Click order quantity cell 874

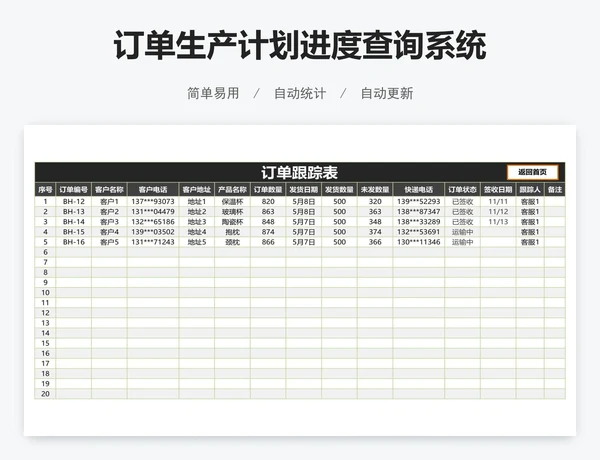point(268,232)
